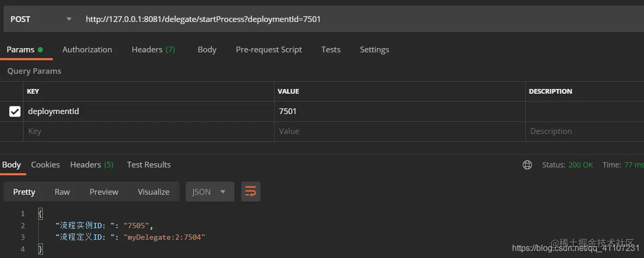
Task: Open the Test Results tab
Action: [149, 164]
